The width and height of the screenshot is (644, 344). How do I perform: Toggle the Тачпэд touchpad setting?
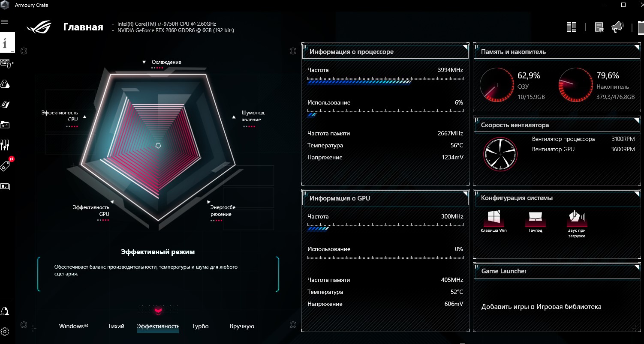point(536,221)
